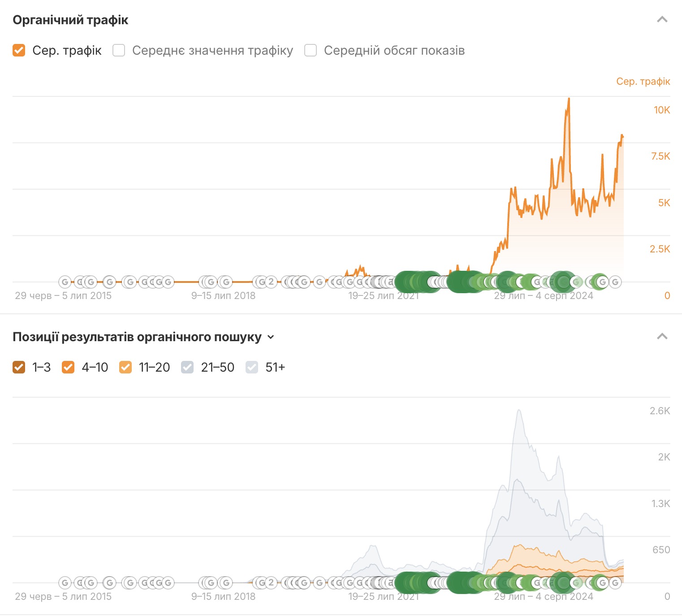Click rightmost Google update marker on positions chart
The width and height of the screenshot is (682, 616).
click(x=615, y=583)
